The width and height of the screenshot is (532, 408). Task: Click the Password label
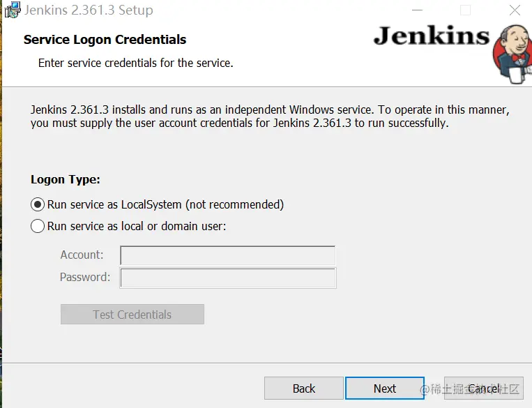tap(85, 277)
